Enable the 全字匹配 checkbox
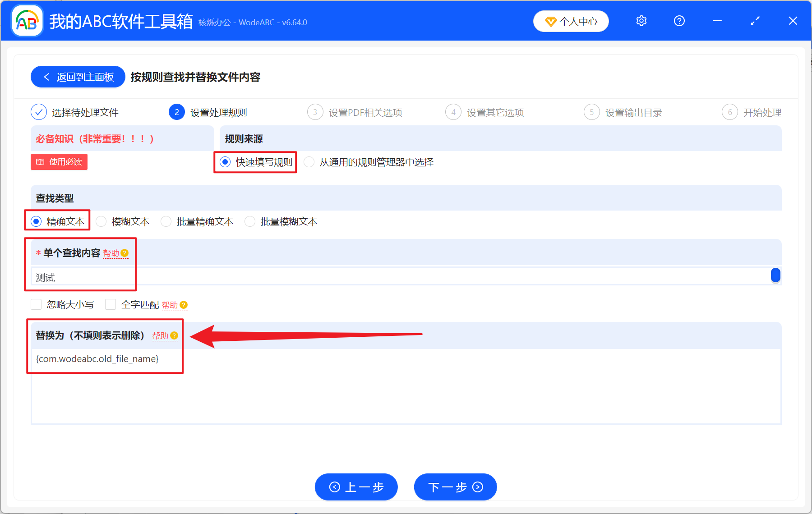The width and height of the screenshot is (812, 514). 111,304
